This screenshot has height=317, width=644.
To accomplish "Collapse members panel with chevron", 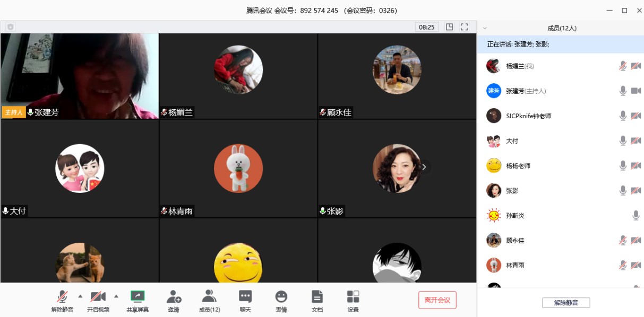I will click(485, 28).
